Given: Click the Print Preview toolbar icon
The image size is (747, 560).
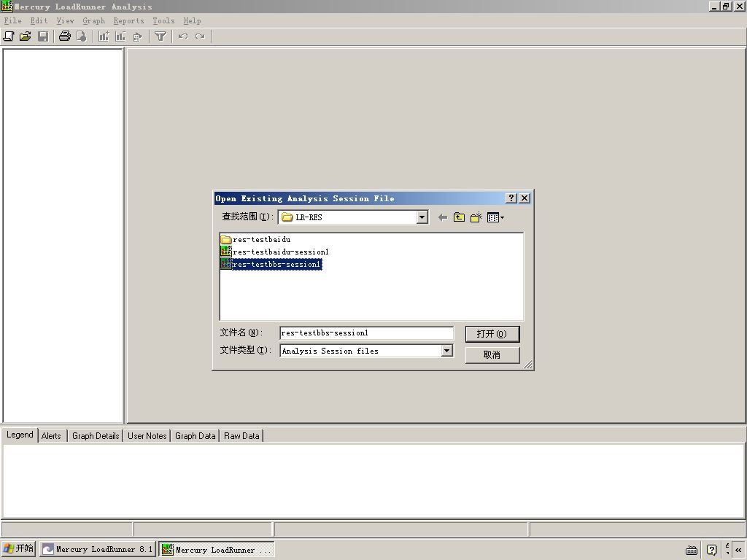Looking at the screenshot, I should pos(82,36).
